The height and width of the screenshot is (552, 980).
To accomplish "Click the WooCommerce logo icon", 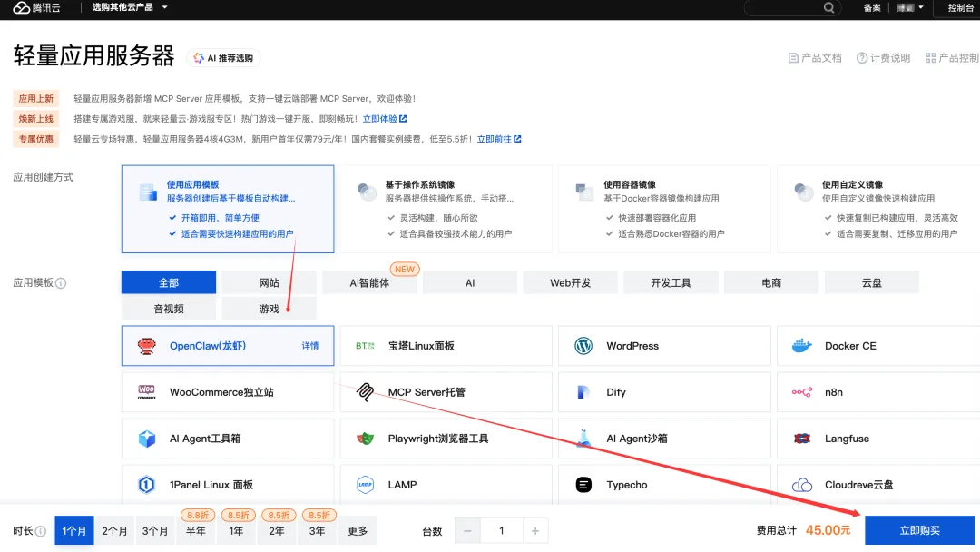I will pos(146,392).
